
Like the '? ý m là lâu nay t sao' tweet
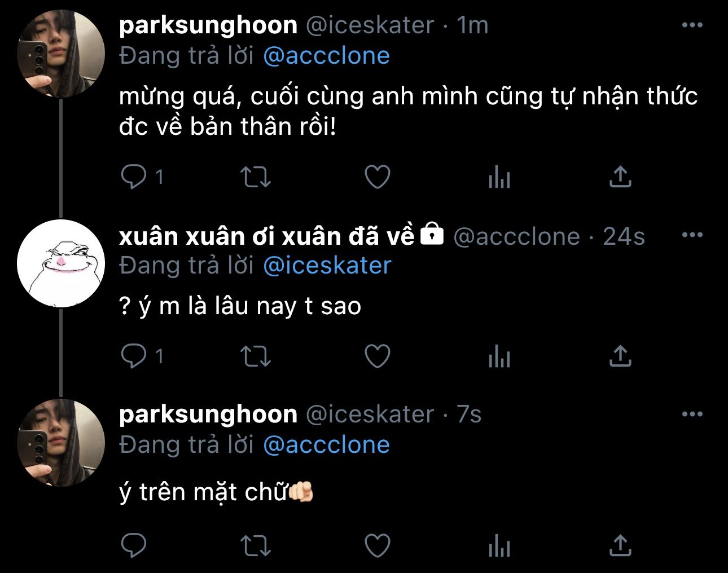378,356
